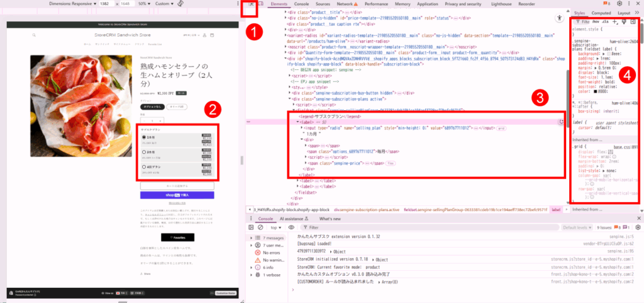Viewport: 644px width, 303px height.
Task: Click the console Filter input field
Action: [x=429, y=227]
